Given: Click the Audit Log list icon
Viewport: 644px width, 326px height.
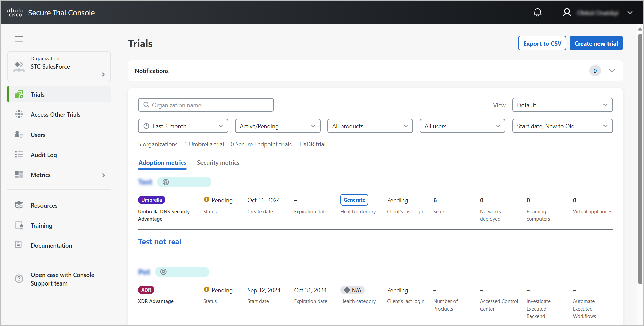Looking at the screenshot, I should click(19, 155).
